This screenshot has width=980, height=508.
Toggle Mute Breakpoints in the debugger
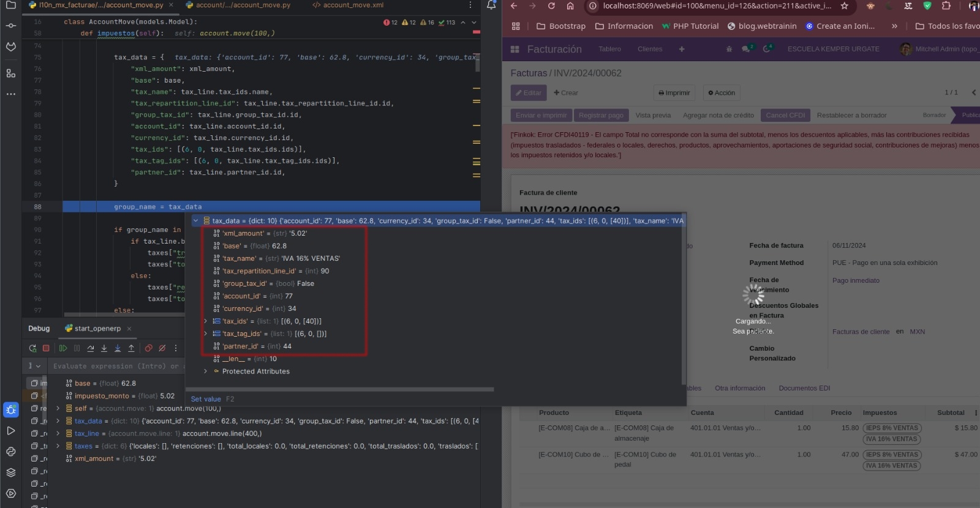162,348
